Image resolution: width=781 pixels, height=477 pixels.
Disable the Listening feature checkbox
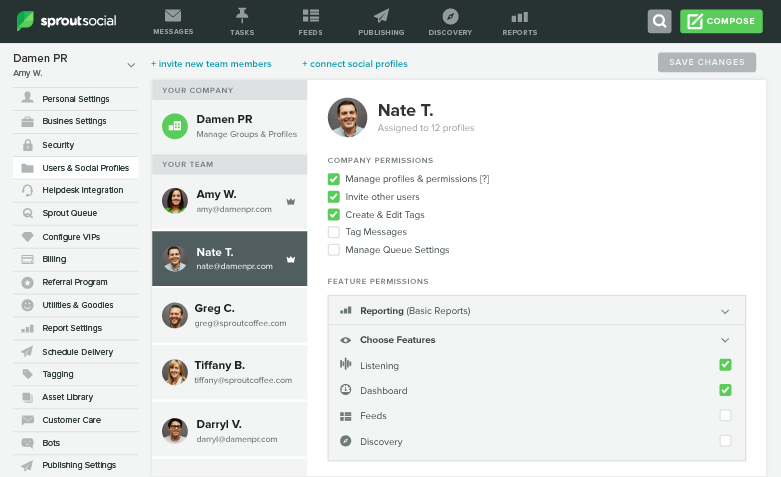725,365
